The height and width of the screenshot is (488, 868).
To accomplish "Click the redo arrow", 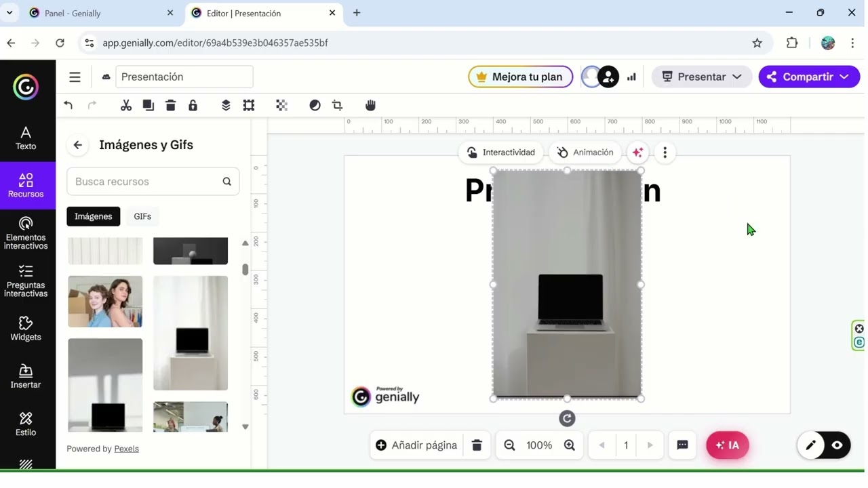I will [x=92, y=105].
